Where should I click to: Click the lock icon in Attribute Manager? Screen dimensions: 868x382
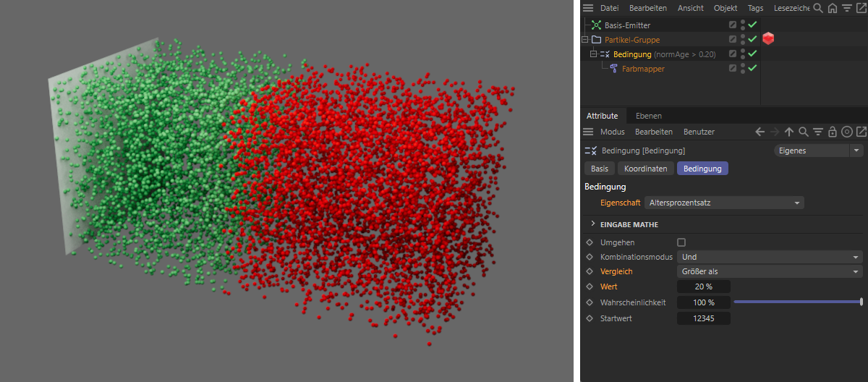click(833, 132)
